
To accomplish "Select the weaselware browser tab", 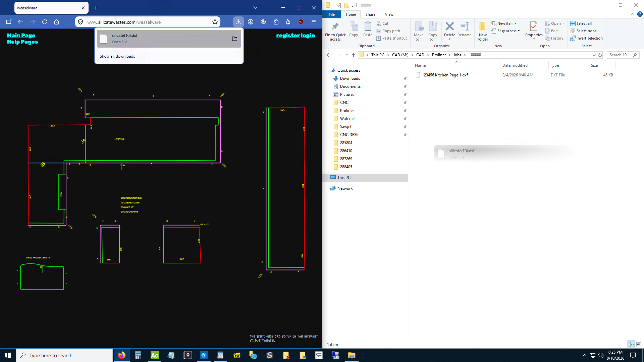I will click(51, 8).
